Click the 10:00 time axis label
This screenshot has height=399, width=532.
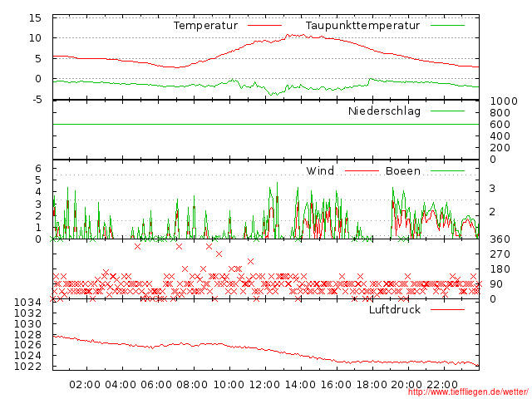tap(229, 385)
